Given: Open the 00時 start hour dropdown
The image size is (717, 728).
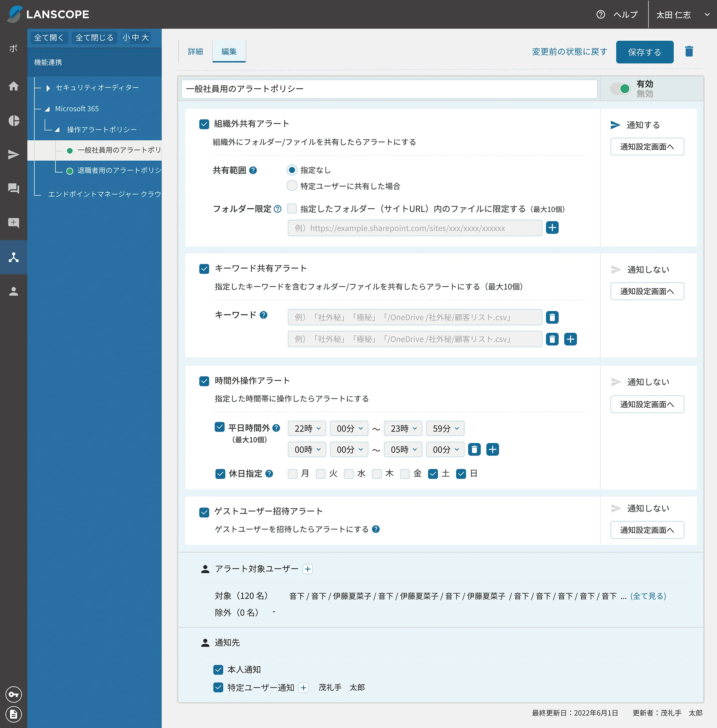Looking at the screenshot, I should (x=307, y=449).
